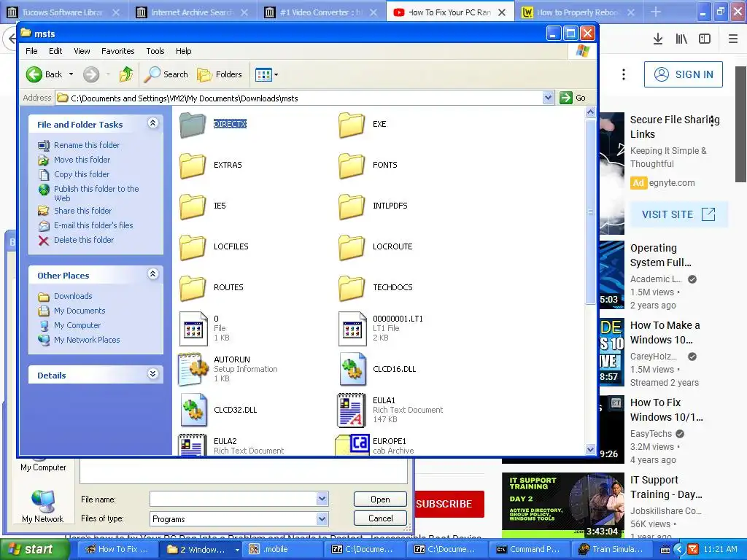Click the Forward arrow in Explorer toolbar
The width and height of the screenshot is (747, 560).
tap(91, 74)
